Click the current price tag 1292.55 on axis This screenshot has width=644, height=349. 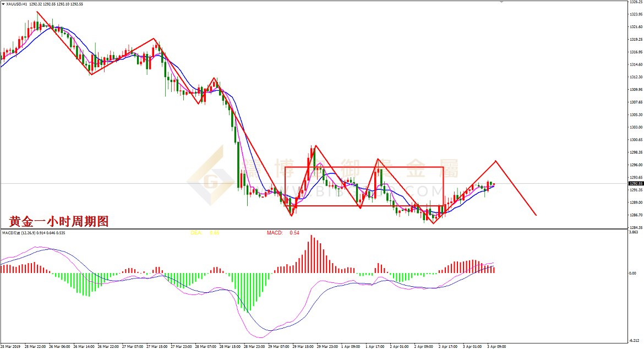coord(636,183)
